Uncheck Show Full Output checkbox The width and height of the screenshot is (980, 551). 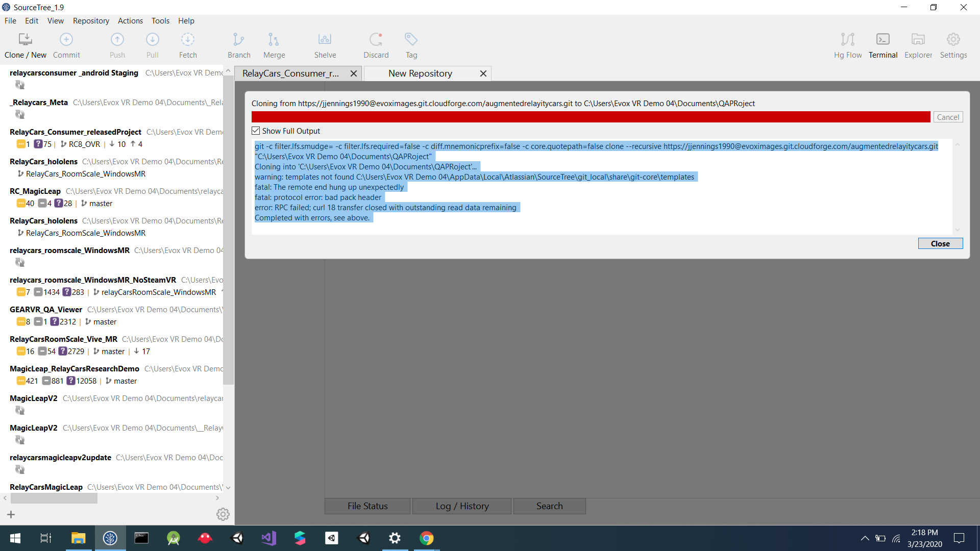(256, 131)
